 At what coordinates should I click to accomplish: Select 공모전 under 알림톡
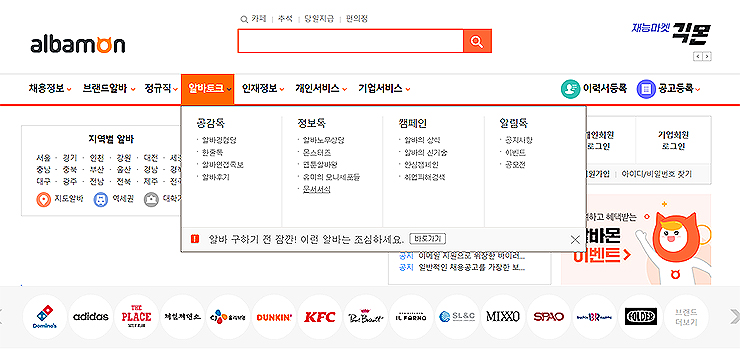515,165
